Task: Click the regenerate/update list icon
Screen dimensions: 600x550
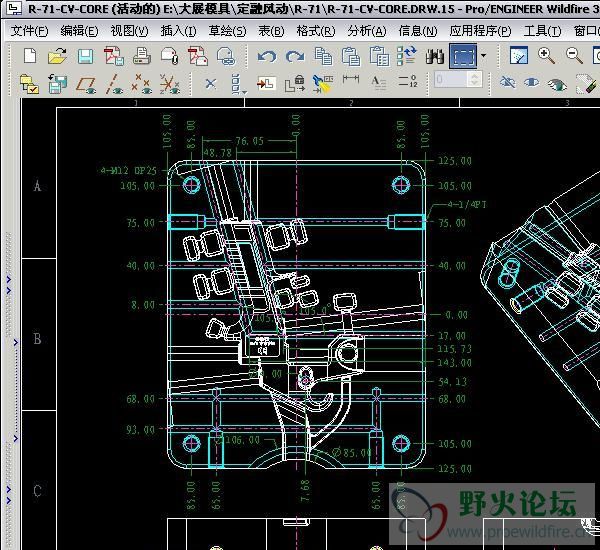Action: click(x=406, y=56)
